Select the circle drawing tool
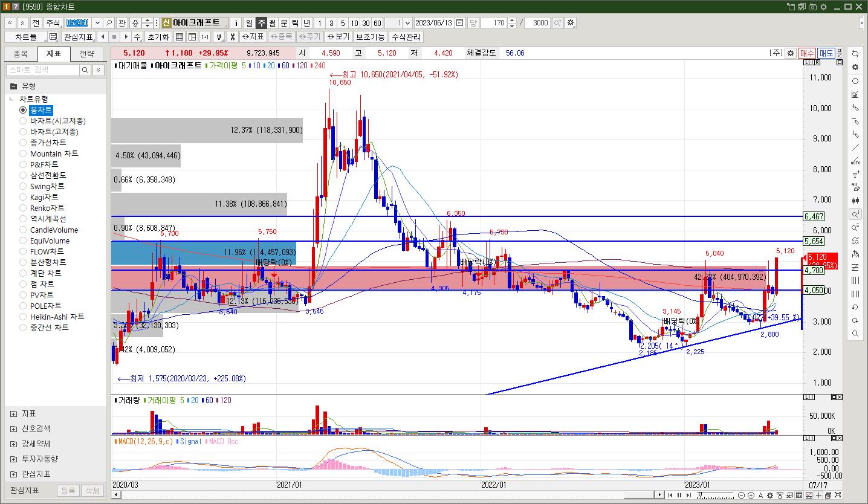Screen dimensions: 868x504 (855, 81)
